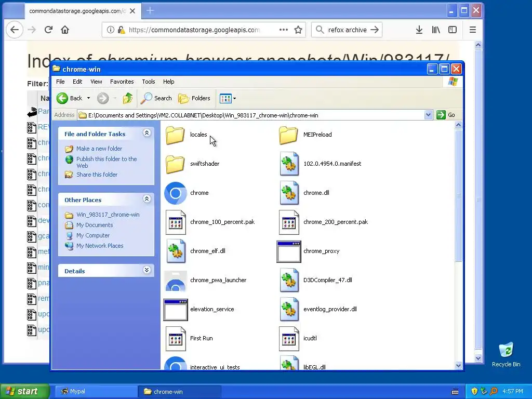Select the icudtl file icon
532x399 pixels.
tap(289, 339)
